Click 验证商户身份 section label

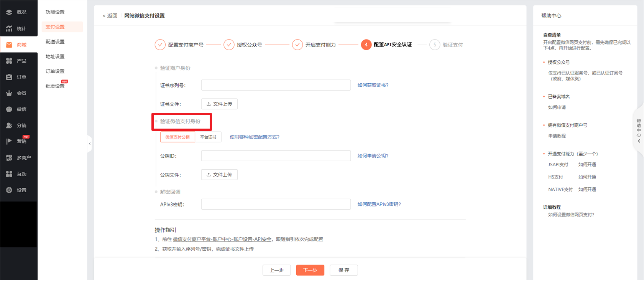pos(175,68)
